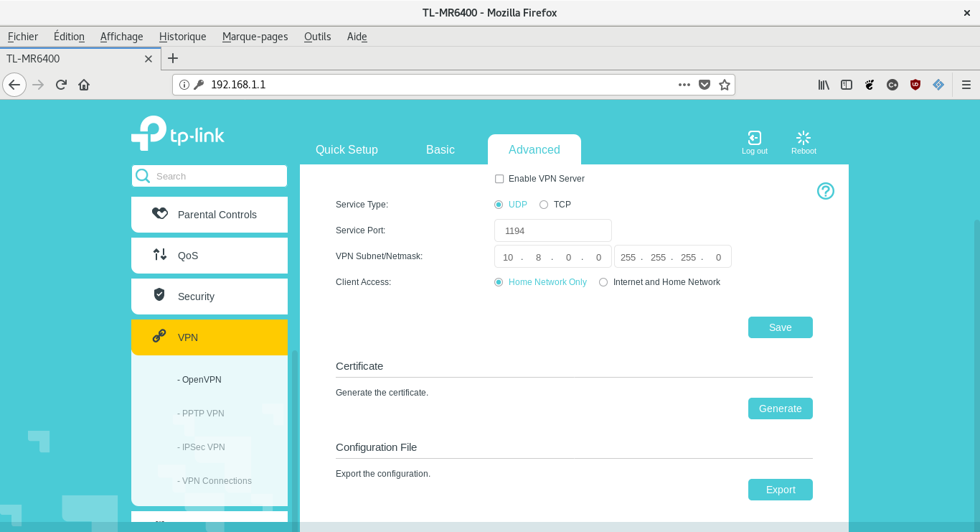Click the Service Port input field
The height and width of the screenshot is (532, 980).
[x=552, y=230]
